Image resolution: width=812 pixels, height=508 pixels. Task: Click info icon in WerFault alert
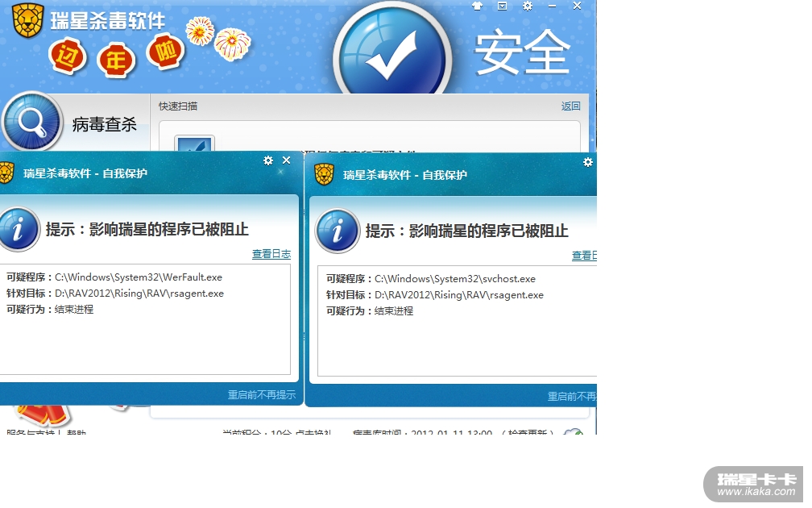pos(19,229)
